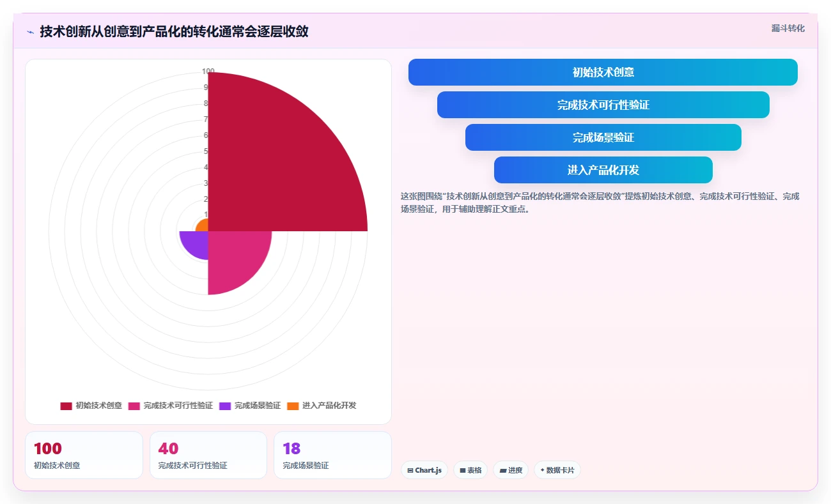The image size is (831, 504).
Task: Click the icon inside the 表格 tag
Action: pos(463,470)
